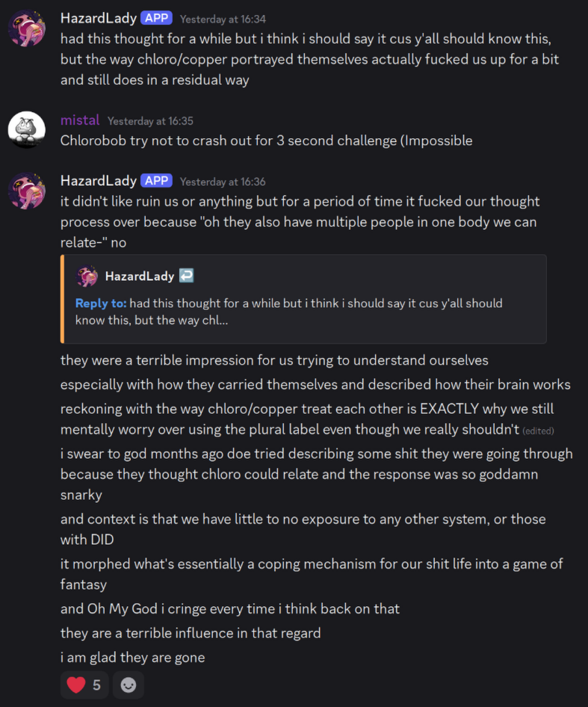
Task: Click the "Yesterday at 16:35" timestamp
Action: 150,121
